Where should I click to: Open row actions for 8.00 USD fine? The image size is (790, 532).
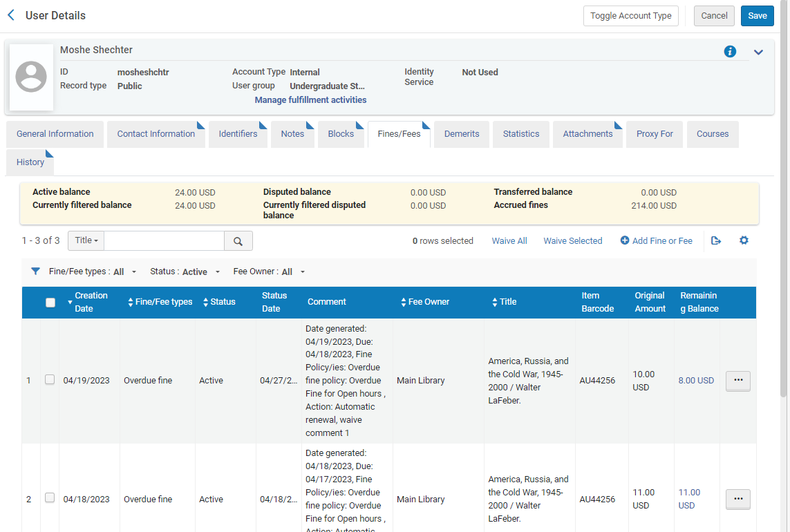coord(737,381)
